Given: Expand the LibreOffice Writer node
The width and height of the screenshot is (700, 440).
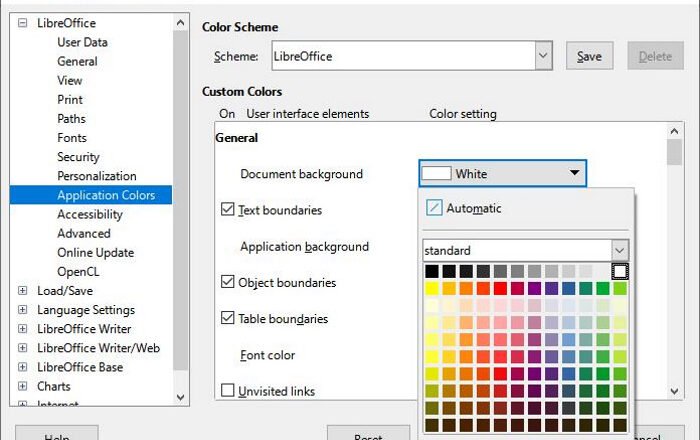Looking at the screenshot, I should pyautogui.click(x=22, y=329).
